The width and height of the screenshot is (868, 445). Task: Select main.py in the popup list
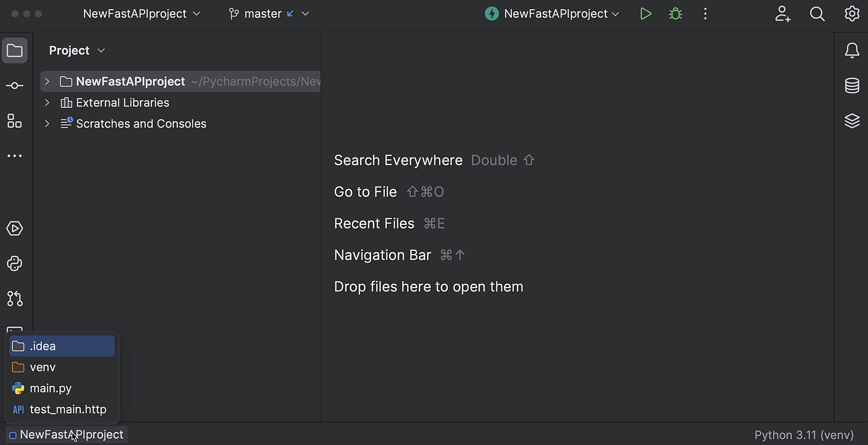coord(51,388)
